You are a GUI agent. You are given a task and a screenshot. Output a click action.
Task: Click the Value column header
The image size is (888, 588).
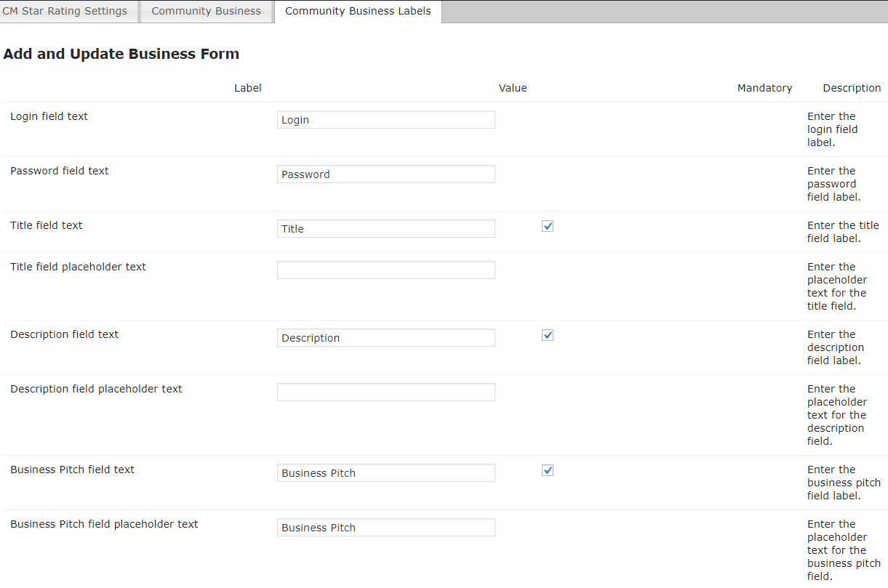click(x=513, y=88)
